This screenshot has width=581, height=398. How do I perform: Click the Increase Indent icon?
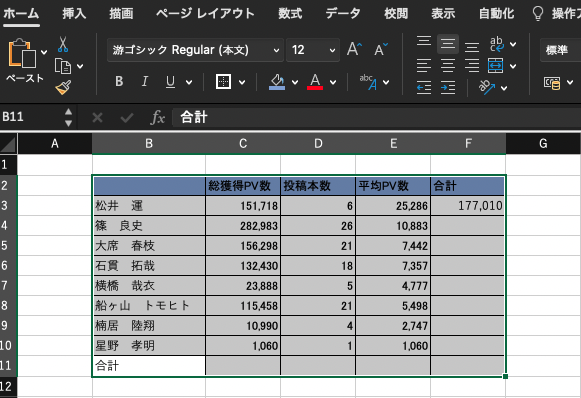click(448, 88)
